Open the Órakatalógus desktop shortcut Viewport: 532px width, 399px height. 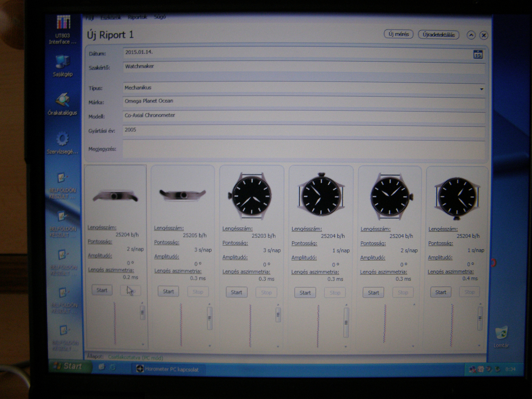[62, 104]
